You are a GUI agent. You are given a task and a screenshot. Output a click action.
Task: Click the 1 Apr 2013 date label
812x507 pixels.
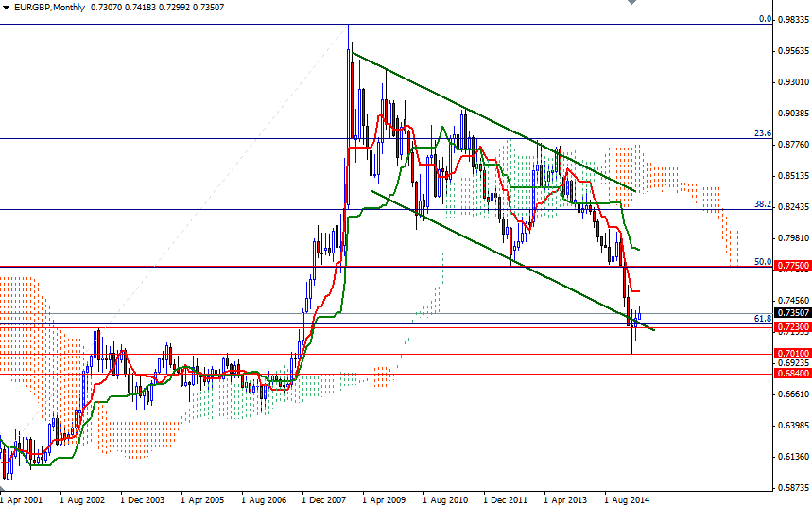tap(565, 500)
